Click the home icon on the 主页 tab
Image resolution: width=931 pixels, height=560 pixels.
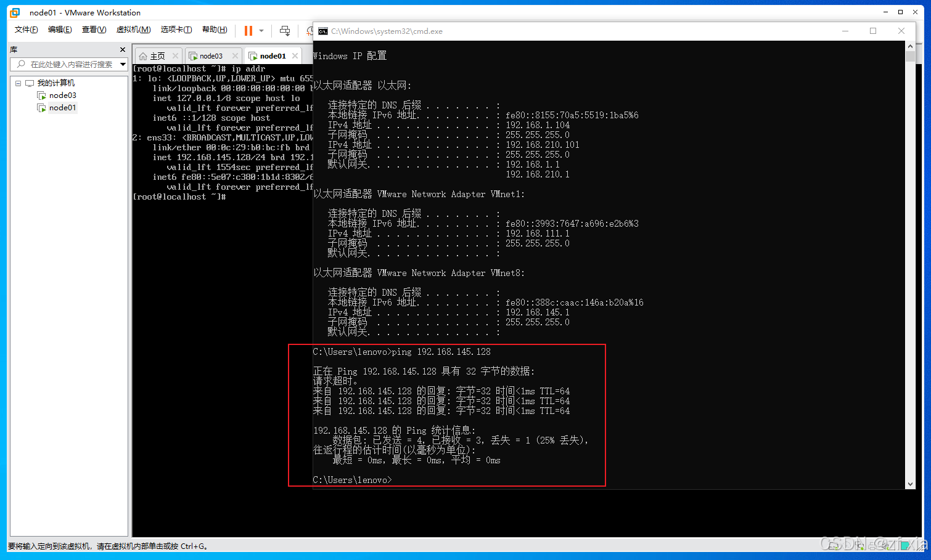click(x=143, y=55)
